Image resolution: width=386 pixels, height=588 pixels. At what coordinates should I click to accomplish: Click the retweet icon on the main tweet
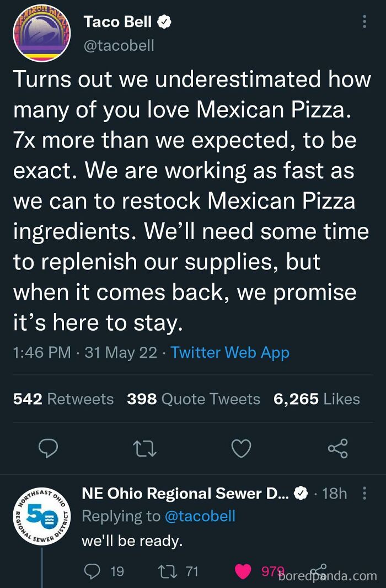(144, 448)
